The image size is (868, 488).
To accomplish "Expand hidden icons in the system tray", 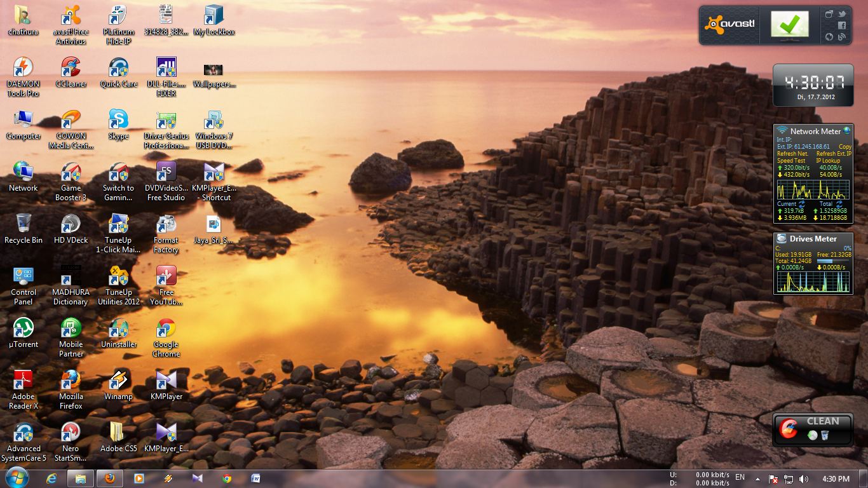I will [x=757, y=478].
